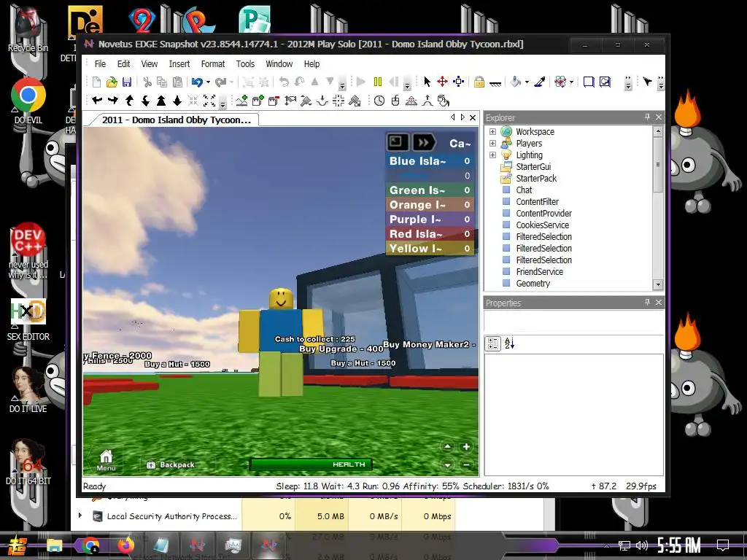Click the Copy toolbar icon
The width and height of the screenshot is (747, 560).
click(162, 82)
